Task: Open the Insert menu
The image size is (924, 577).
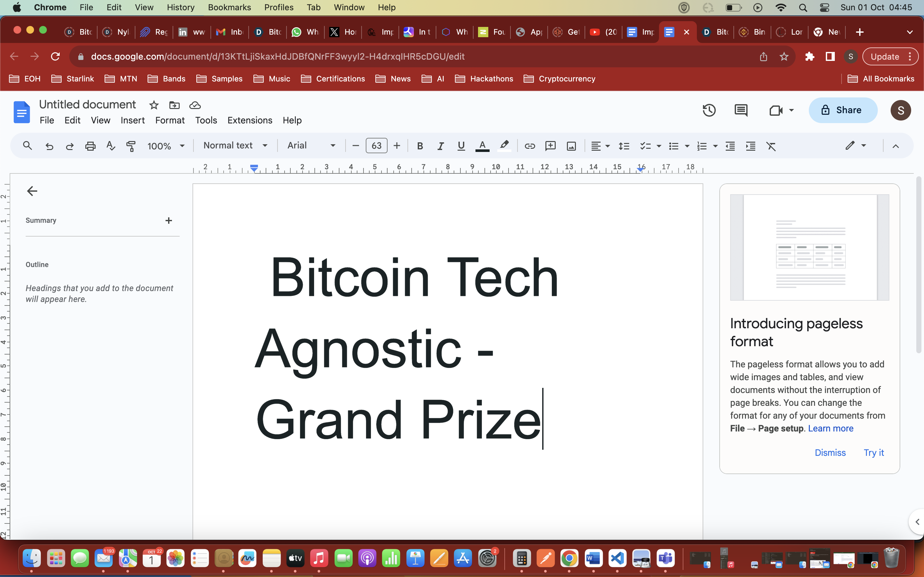Action: pyautogui.click(x=133, y=120)
